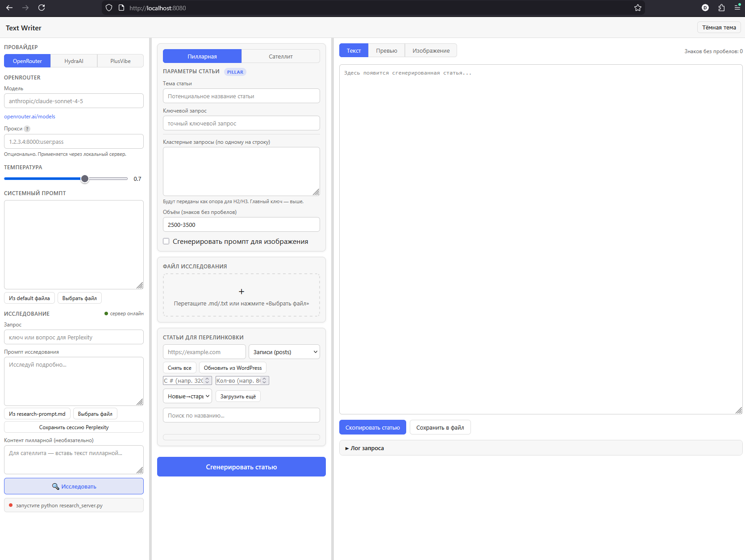The height and width of the screenshot is (560, 745).
Task: Click Загрузить ещё button
Action: (x=238, y=396)
